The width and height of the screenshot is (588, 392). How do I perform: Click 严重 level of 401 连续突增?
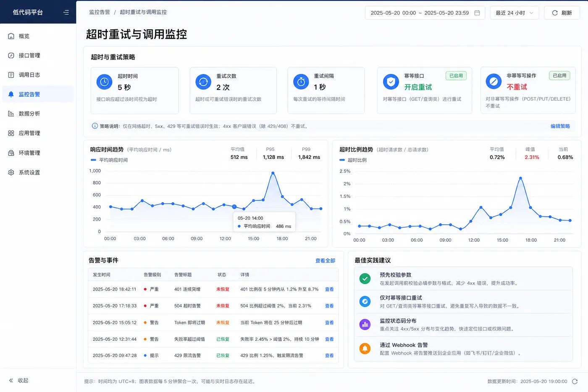[154, 289]
